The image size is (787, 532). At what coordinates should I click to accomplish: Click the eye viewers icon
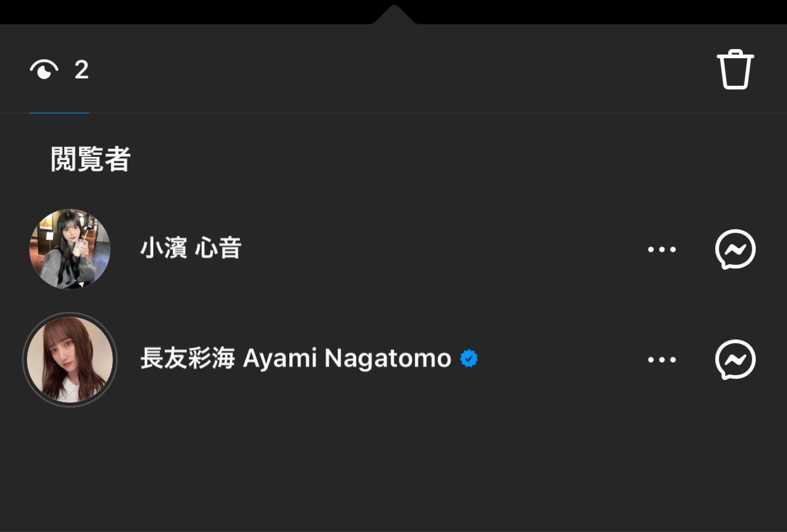click(44, 69)
